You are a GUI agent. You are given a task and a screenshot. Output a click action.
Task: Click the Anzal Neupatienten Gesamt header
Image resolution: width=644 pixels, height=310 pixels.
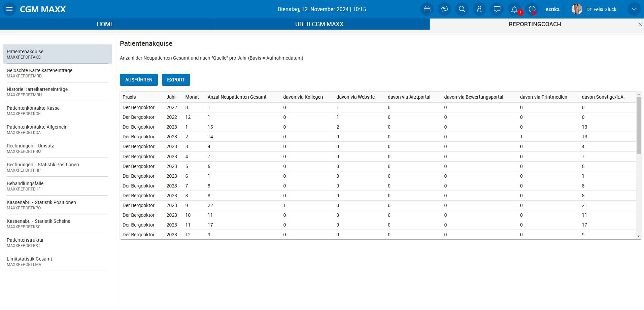tap(237, 97)
